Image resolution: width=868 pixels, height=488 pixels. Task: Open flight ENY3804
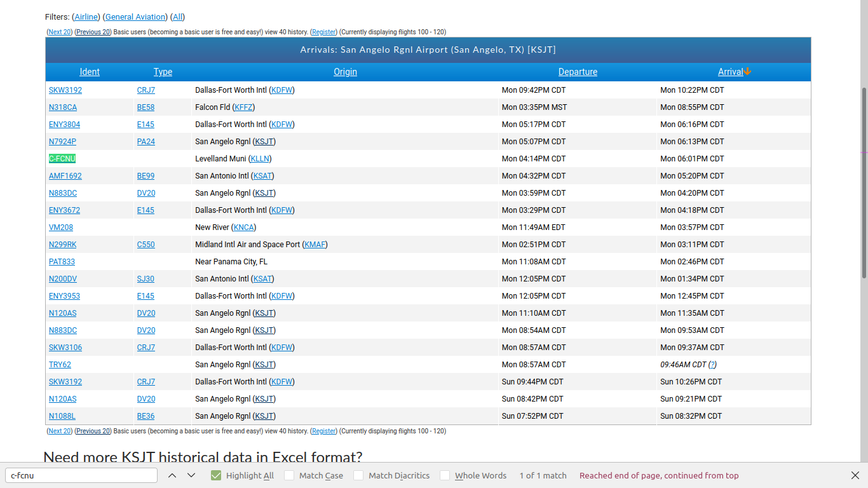[64, 125]
